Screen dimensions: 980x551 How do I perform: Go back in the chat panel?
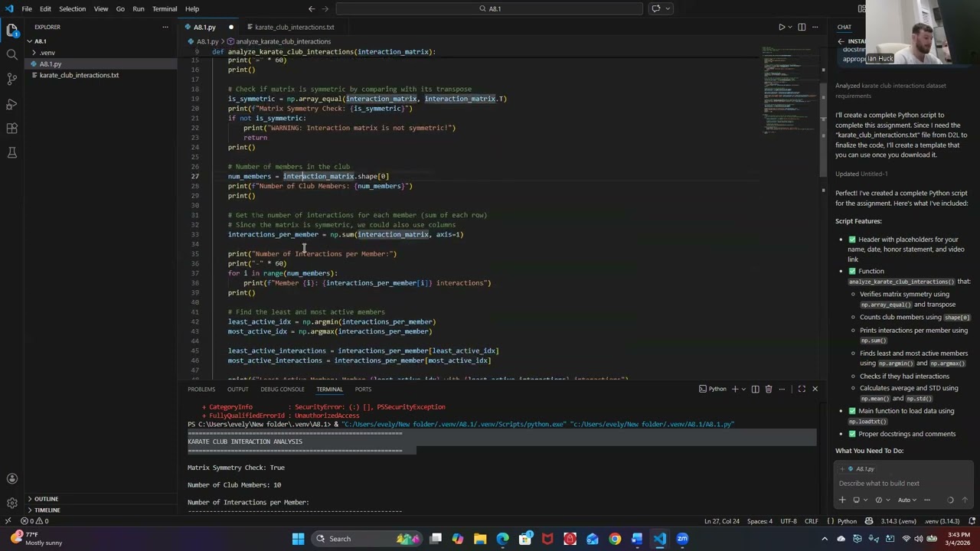tap(841, 41)
